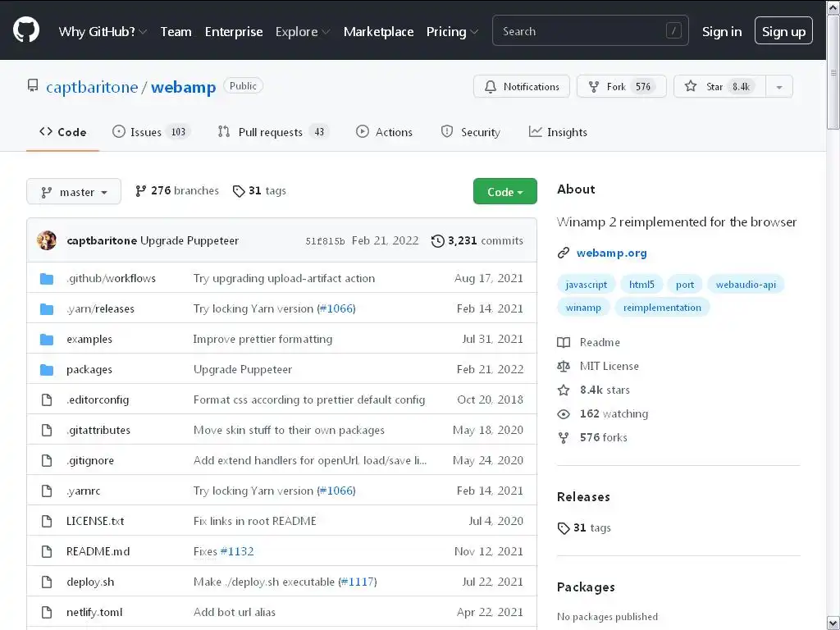Open the webamp repository name link
The image size is (840, 630).
click(x=183, y=87)
